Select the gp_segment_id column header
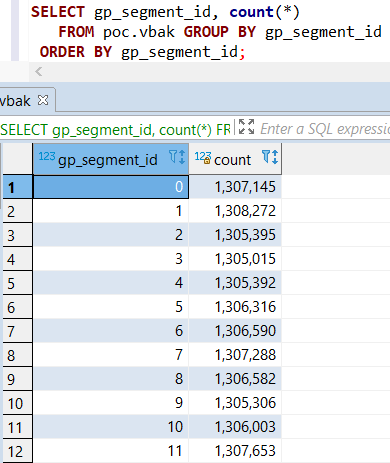This screenshot has width=390, height=463. [111, 159]
